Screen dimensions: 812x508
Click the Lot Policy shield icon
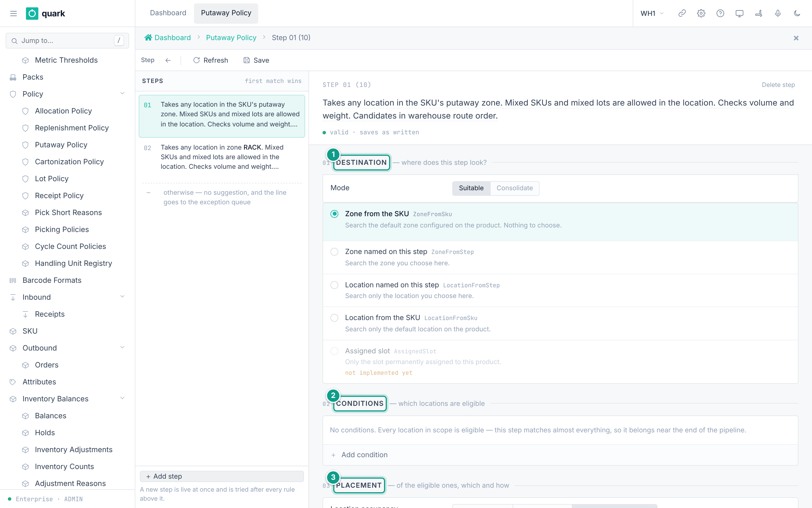point(25,179)
